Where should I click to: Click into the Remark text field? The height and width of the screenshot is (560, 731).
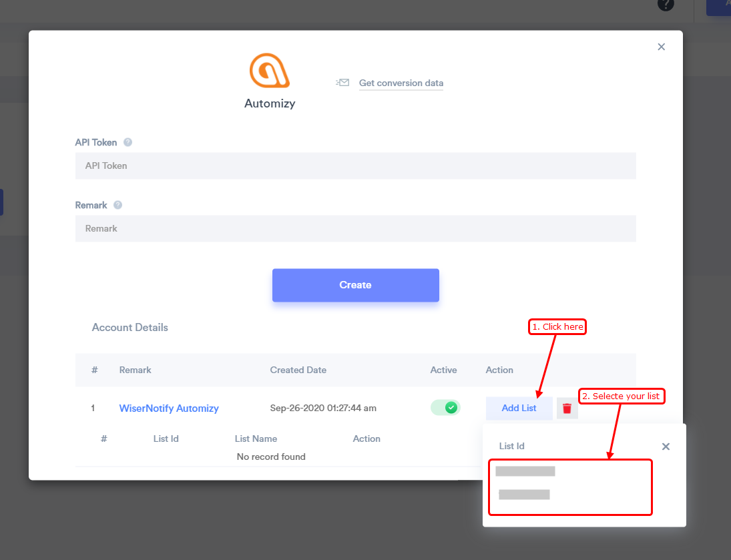tap(355, 228)
